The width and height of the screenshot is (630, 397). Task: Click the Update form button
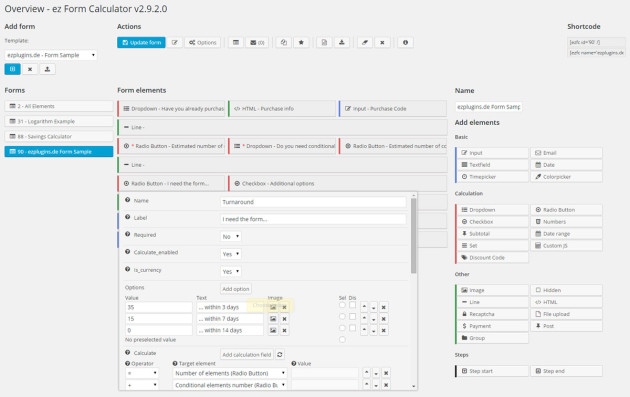(x=141, y=43)
